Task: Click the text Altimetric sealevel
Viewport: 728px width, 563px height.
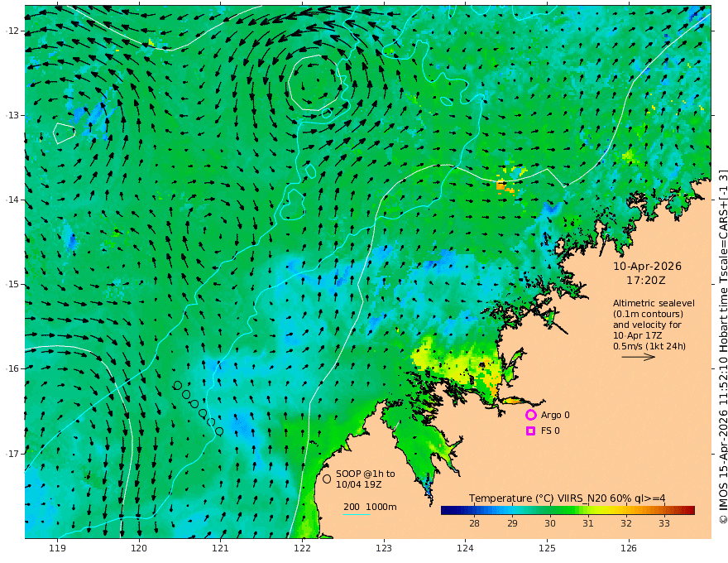Action: pos(654,303)
